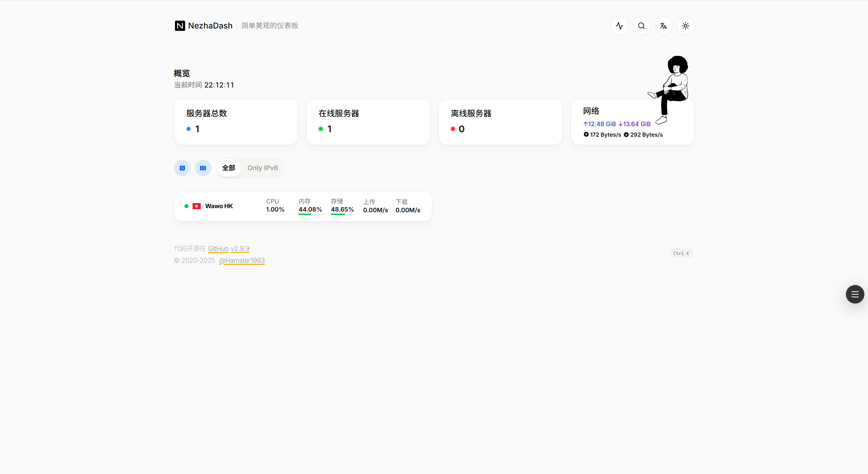Open the network monitor pulse icon
868x474 pixels.
pos(619,26)
